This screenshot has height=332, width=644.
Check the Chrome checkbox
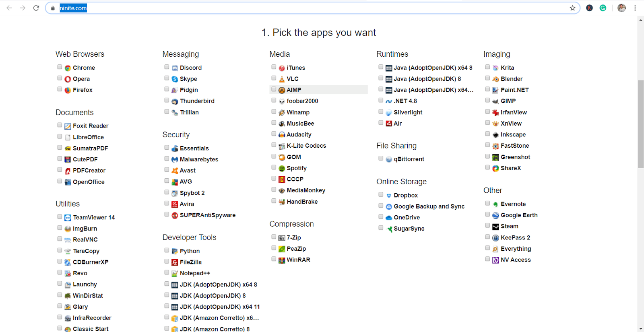coord(60,67)
